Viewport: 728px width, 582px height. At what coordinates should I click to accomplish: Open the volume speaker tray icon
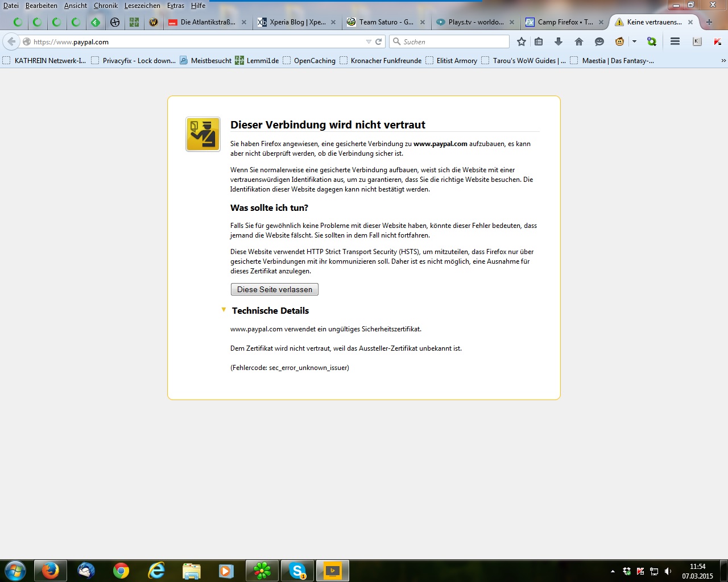pos(668,571)
